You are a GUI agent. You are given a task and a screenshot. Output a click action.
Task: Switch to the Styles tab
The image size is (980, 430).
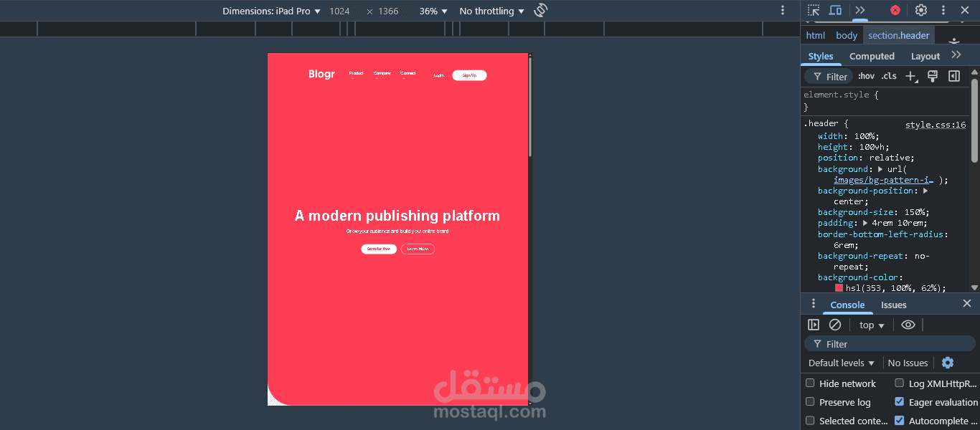pyautogui.click(x=821, y=56)
